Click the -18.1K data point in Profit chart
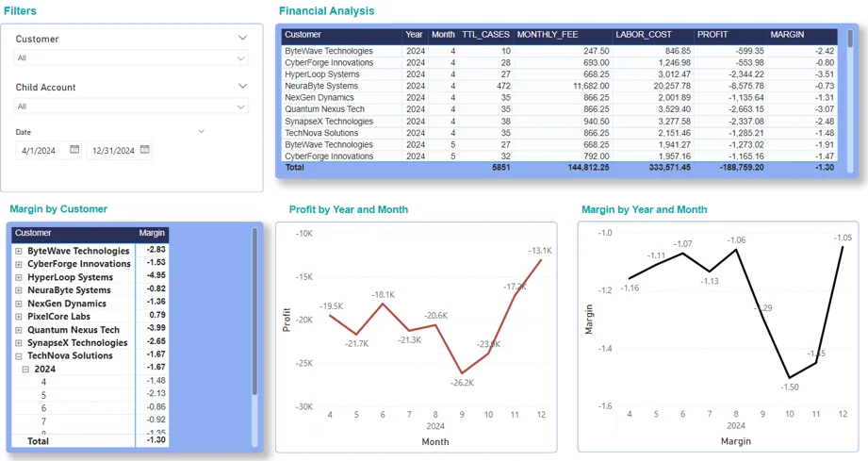This screenshot has height=461, width=868. point(383,304)
